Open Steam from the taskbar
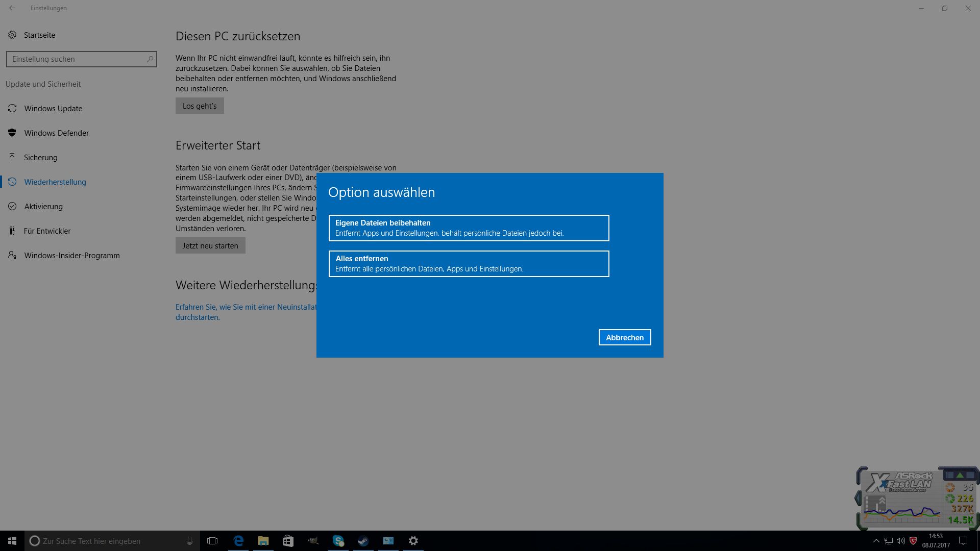Viewport: 980px width, 551px height. pos(363,541)
